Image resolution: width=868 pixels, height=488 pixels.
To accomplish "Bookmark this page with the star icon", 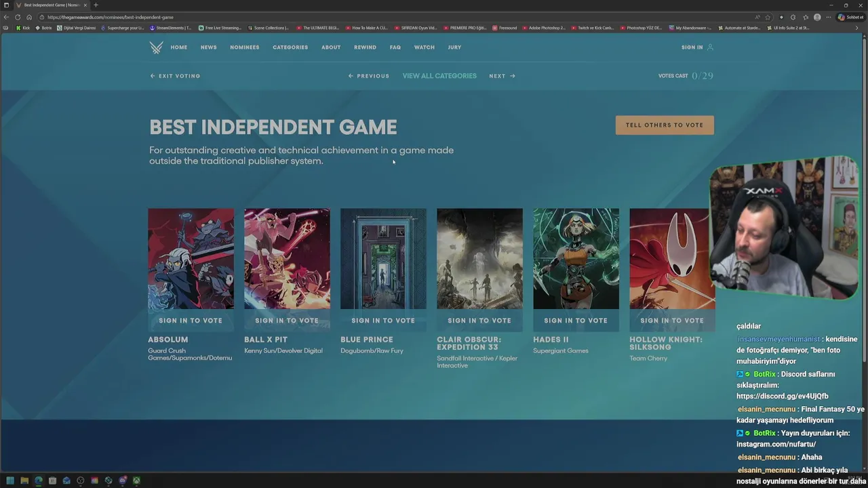I will 768,17.
